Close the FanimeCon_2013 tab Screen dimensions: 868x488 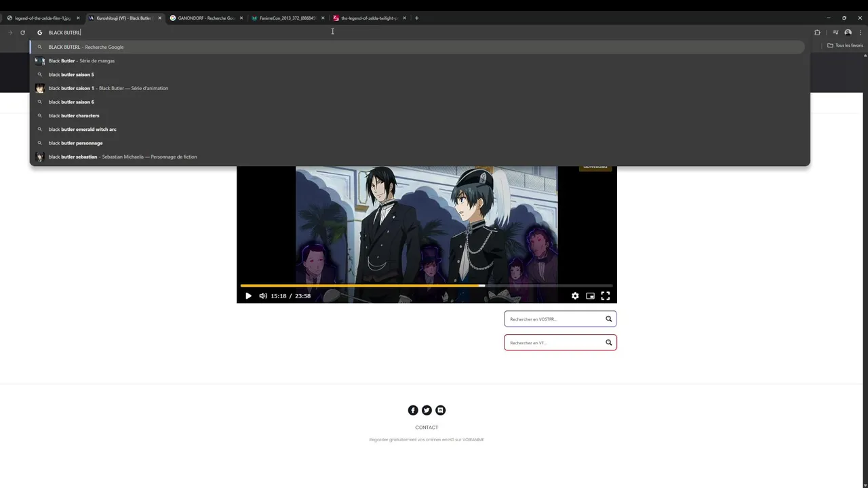(x=323, y=18)
